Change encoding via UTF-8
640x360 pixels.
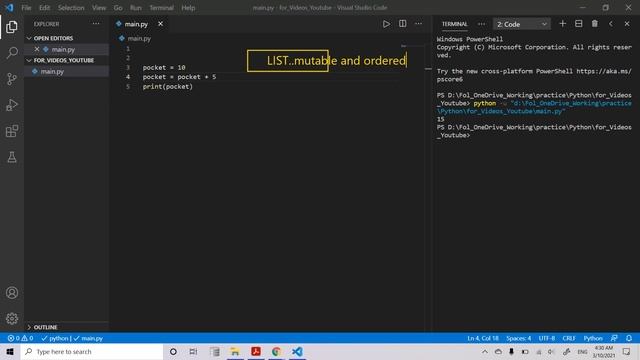pos(547,338)
